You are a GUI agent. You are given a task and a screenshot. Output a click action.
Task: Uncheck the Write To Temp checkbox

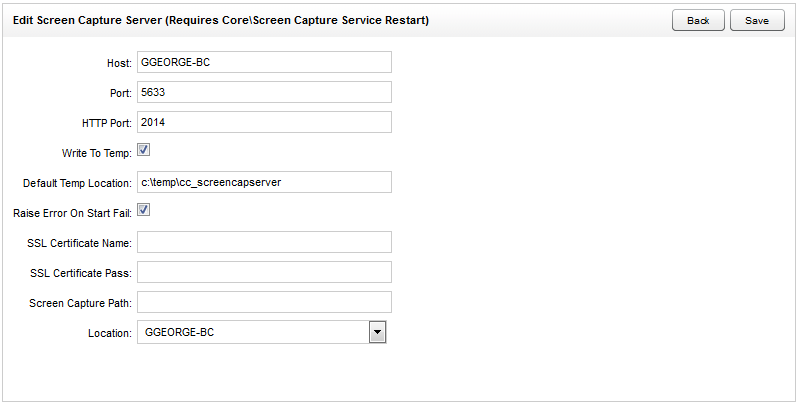pyautogui.click(x=143, y=151)
